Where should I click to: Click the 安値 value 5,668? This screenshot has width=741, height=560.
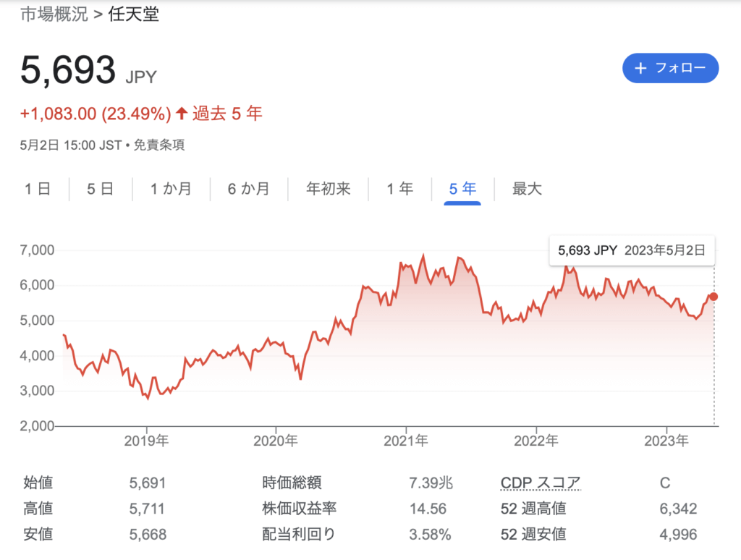[148, 535]
